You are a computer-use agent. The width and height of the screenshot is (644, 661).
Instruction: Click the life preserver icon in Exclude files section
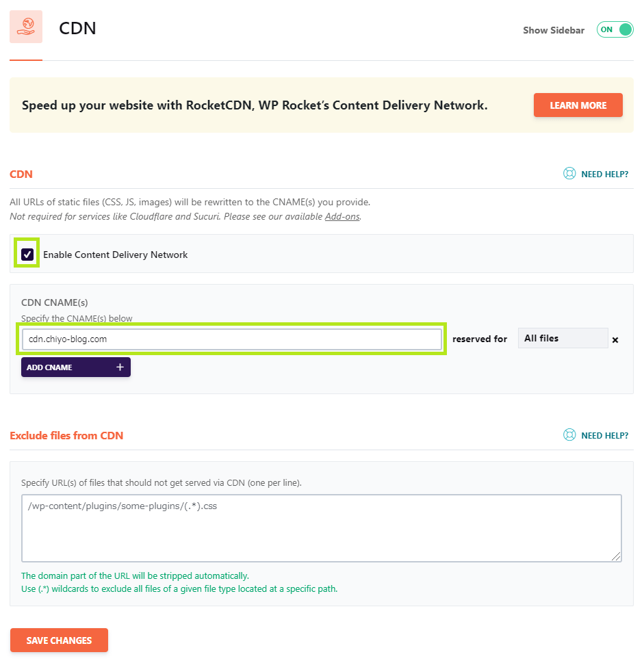point(569,435)
